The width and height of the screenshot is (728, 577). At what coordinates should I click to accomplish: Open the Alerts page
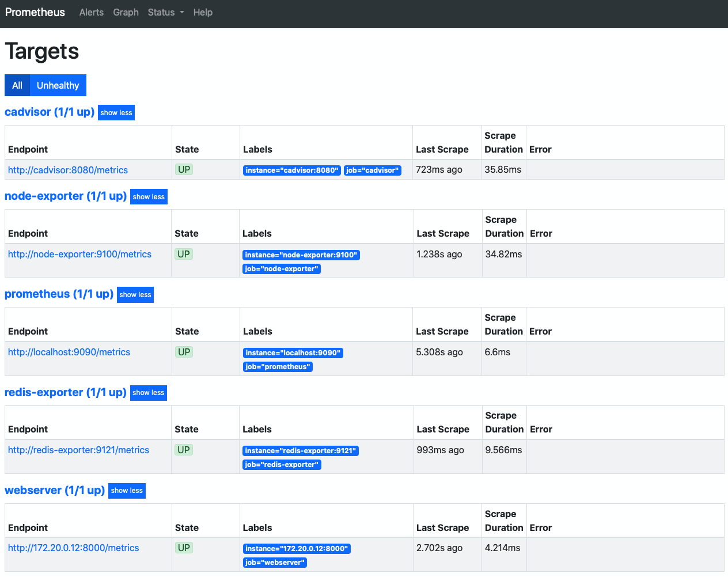pyautogui.click(x=92, y=12)
